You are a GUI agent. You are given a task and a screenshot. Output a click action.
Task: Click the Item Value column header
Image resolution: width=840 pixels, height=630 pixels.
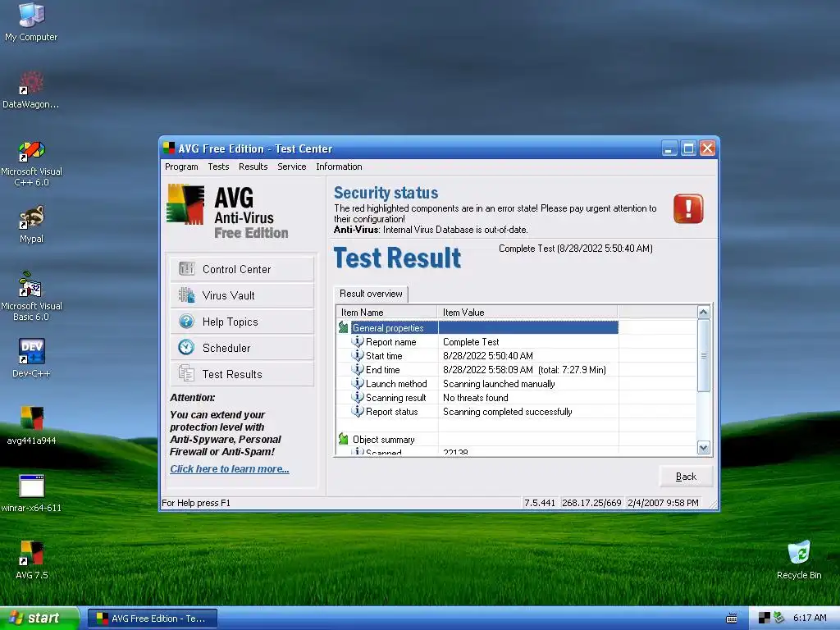pyautogui.click(x=527, y=312)
